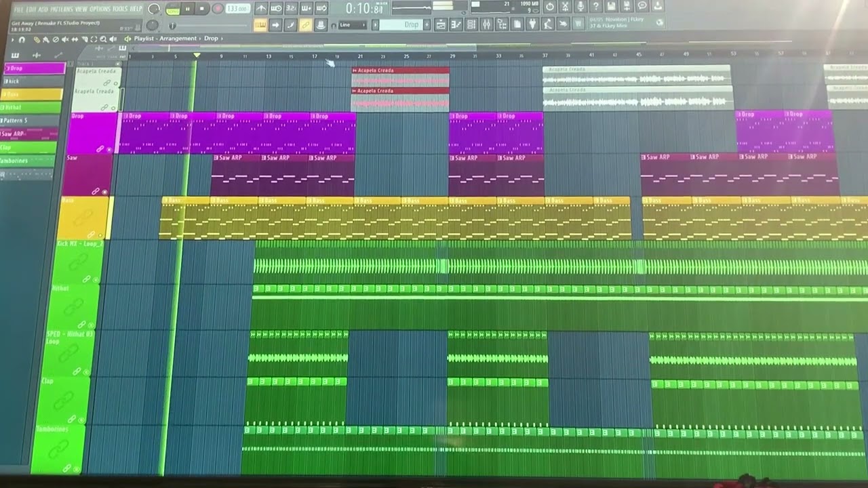Click the floppy disk save icon

tap(611, 6)
